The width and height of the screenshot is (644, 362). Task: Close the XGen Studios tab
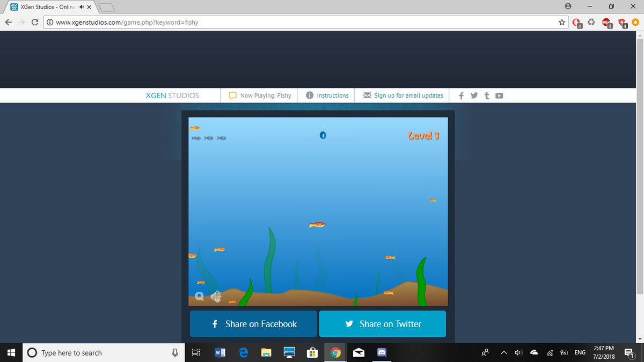pos(90,7)
